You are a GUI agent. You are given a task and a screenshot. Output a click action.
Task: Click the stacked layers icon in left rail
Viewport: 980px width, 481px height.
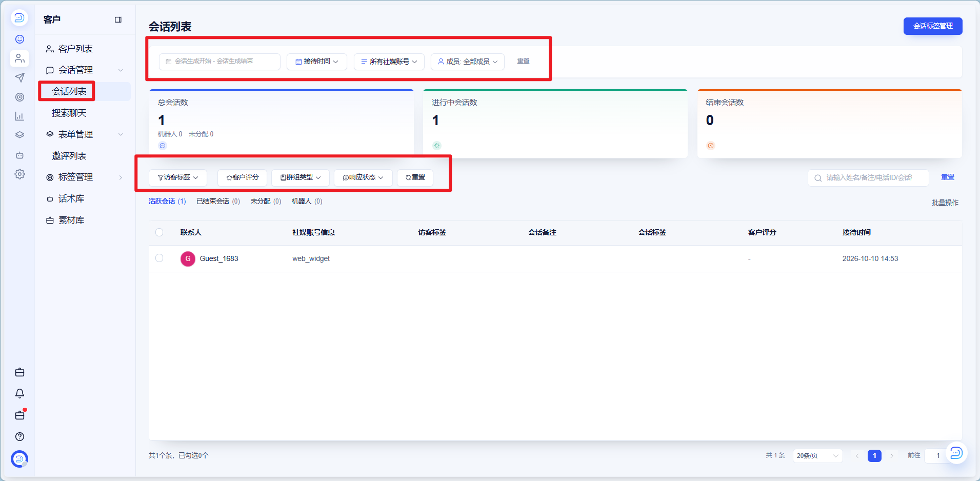tap(19, 135)
